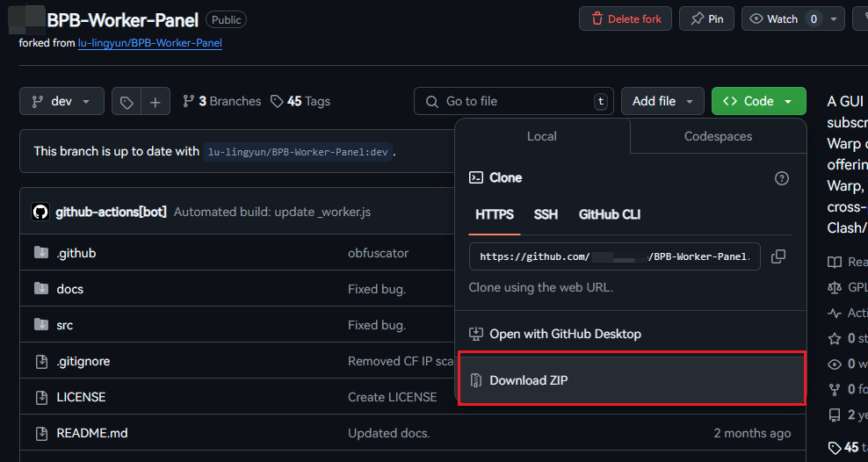
Task: Click the lu-lingyun/BPB-Worker-Panel:dev branch label
Action: coord(298,152)
